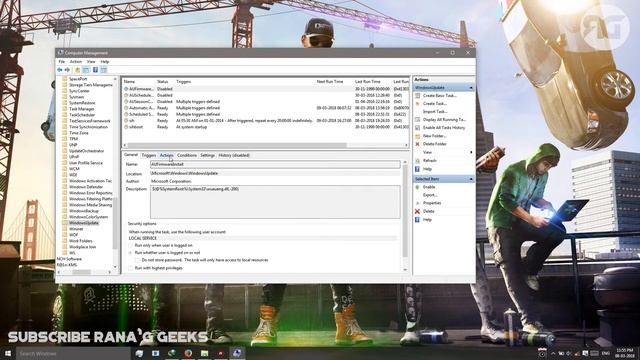Click Export for the selected task
The image size is (640, 360).
[430, 195]
